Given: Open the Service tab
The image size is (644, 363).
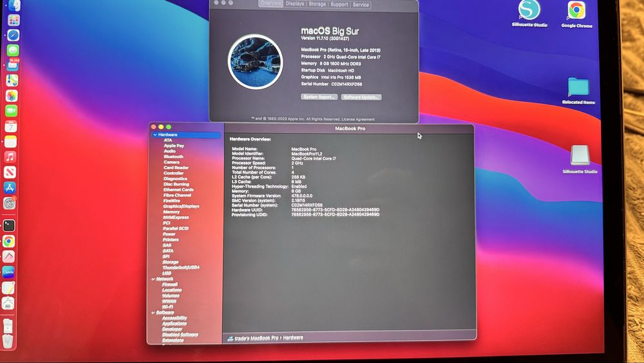Looking at the screenshot, I should (x=361, y=5).
